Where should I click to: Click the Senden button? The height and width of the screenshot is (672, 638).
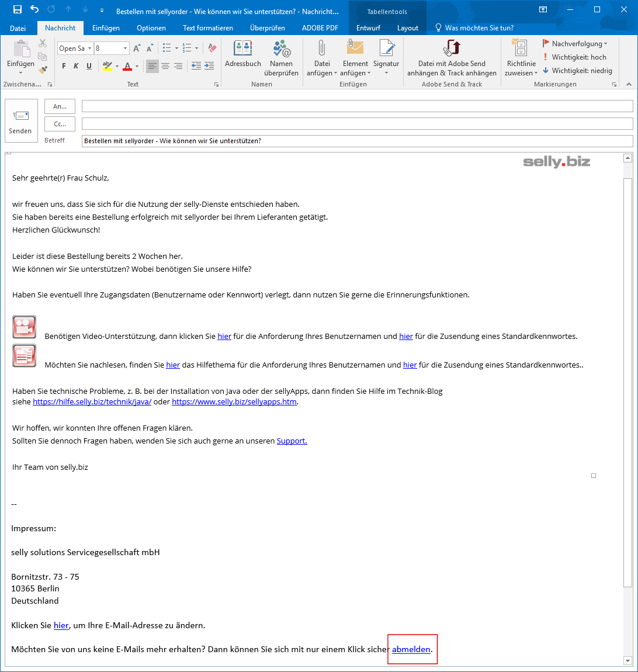point(21,122)
